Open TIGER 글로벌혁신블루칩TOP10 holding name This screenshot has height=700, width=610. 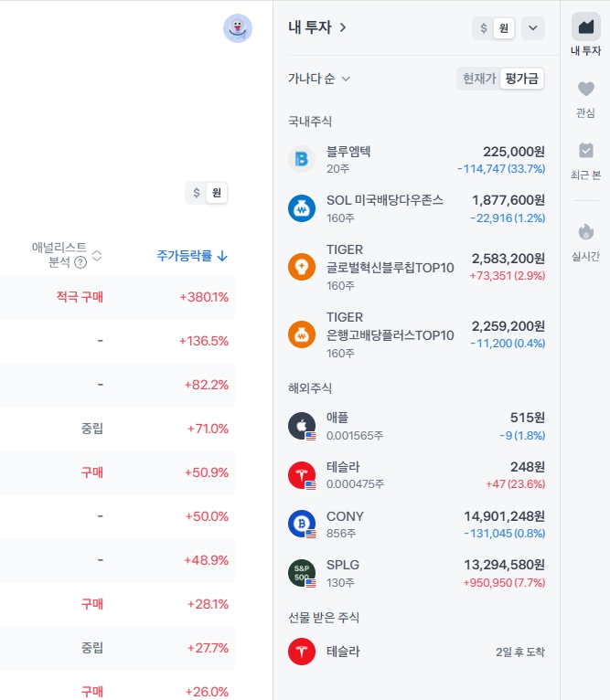391,259
